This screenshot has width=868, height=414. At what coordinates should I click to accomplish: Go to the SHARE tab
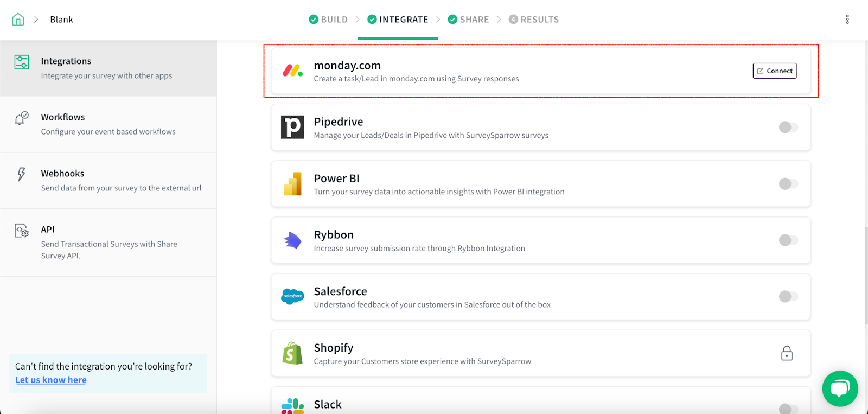(x=468, y=20)
